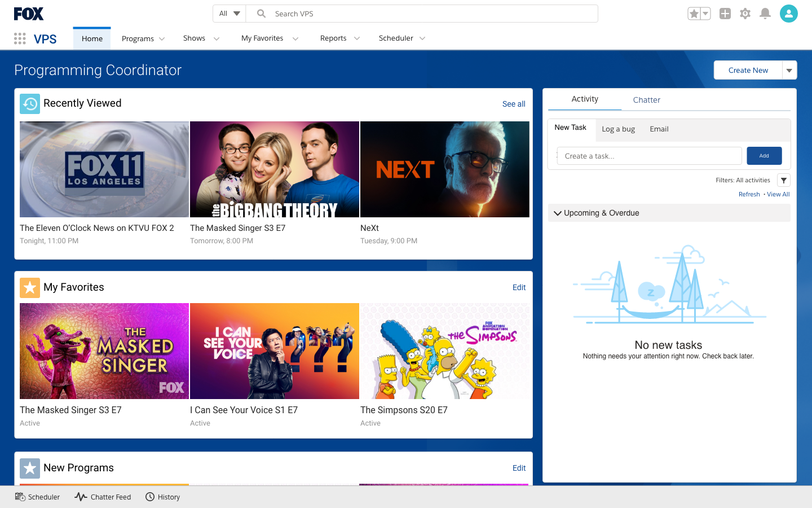Click the Create a task input

pos(650,156)
